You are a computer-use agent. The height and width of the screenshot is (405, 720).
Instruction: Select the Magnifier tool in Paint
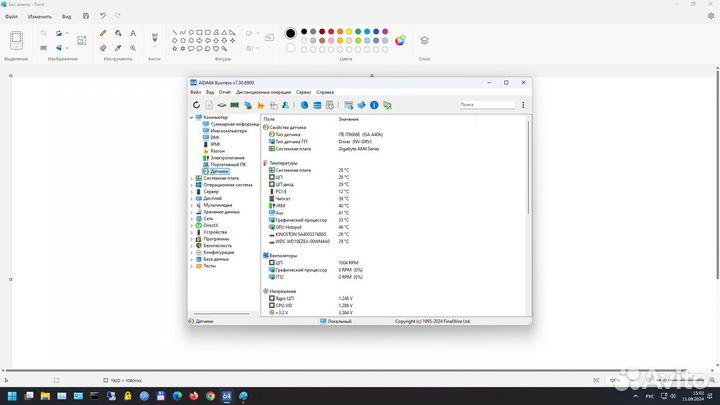[x=133, y=48]
